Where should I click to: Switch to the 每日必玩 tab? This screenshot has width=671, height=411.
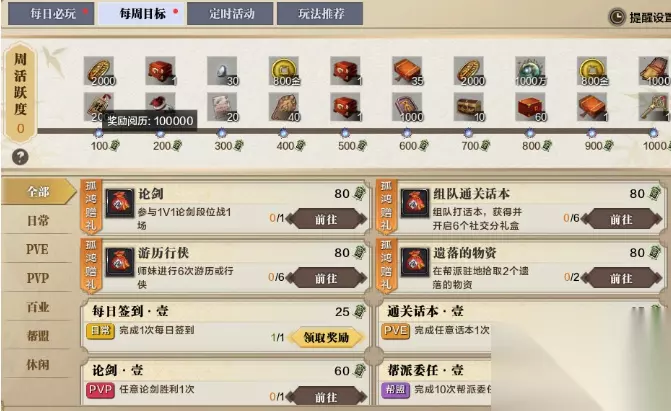coord(51,14)
